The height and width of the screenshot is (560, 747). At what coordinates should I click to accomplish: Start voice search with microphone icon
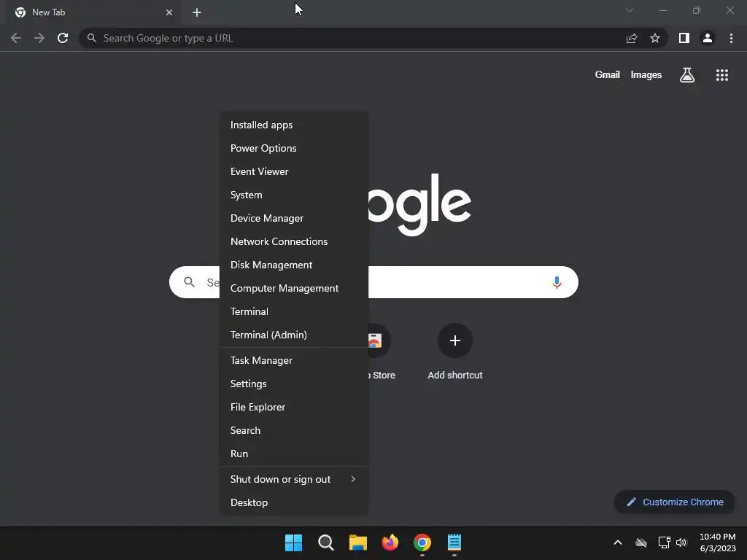[557, 282]
